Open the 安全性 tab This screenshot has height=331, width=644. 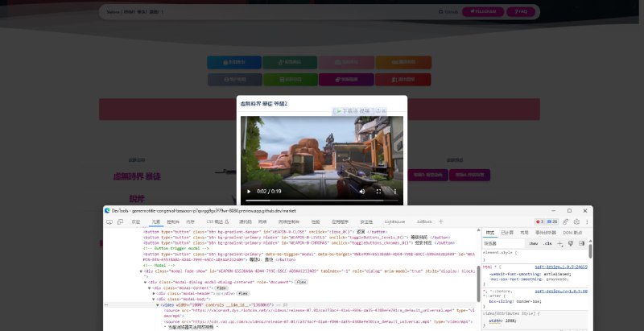366,221
